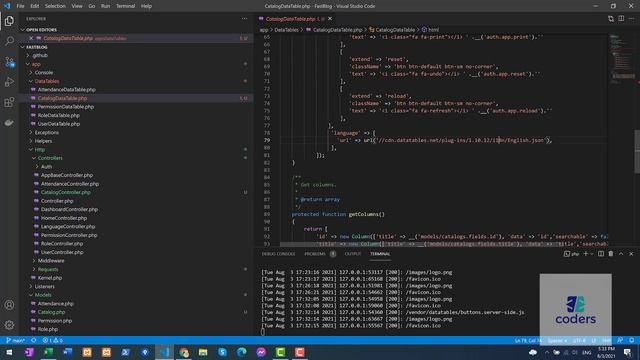Split the terminal panel
This screenshot has width=640, height=360.
tap(601, 254)
